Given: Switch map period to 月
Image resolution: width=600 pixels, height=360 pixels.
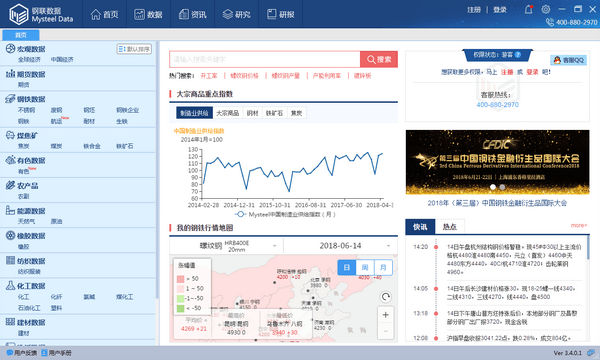Looking at the screenshot, I should 383,267.
